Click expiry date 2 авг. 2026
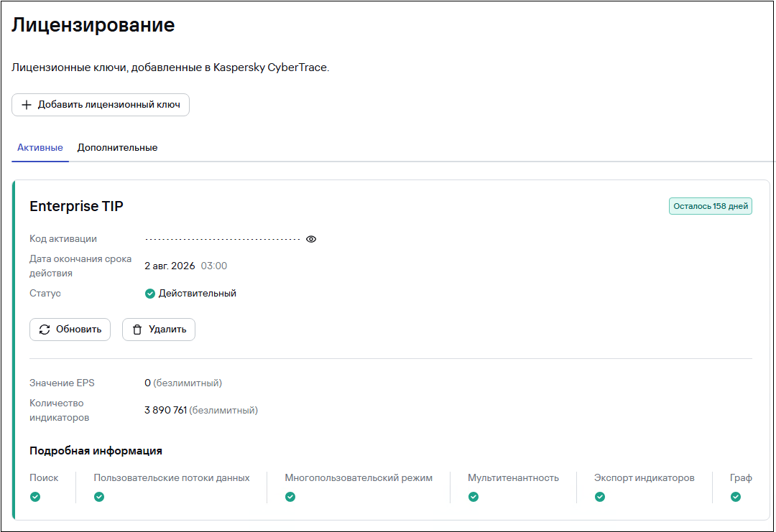The image size is (776, 532). (170, 266)
